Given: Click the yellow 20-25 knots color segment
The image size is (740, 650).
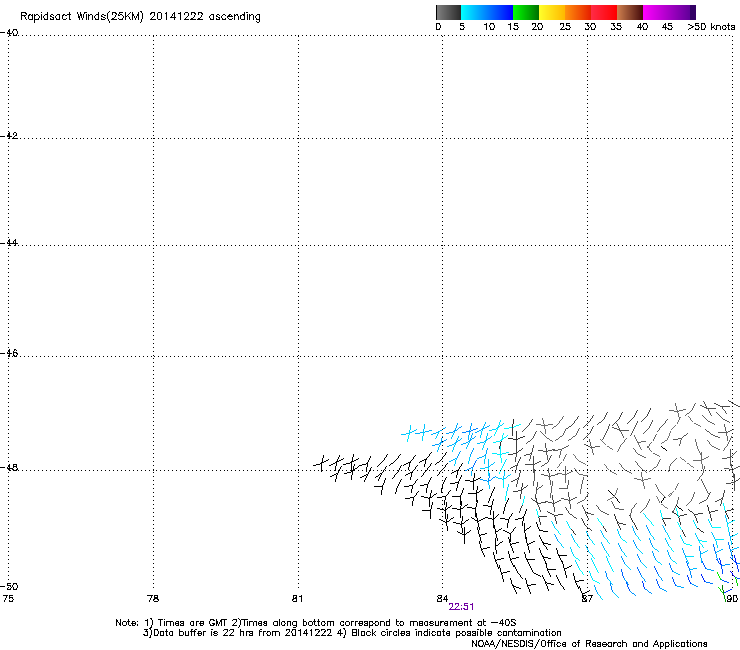Looking at the screenshot, I should pyautogui.click(x=552, y=12).
